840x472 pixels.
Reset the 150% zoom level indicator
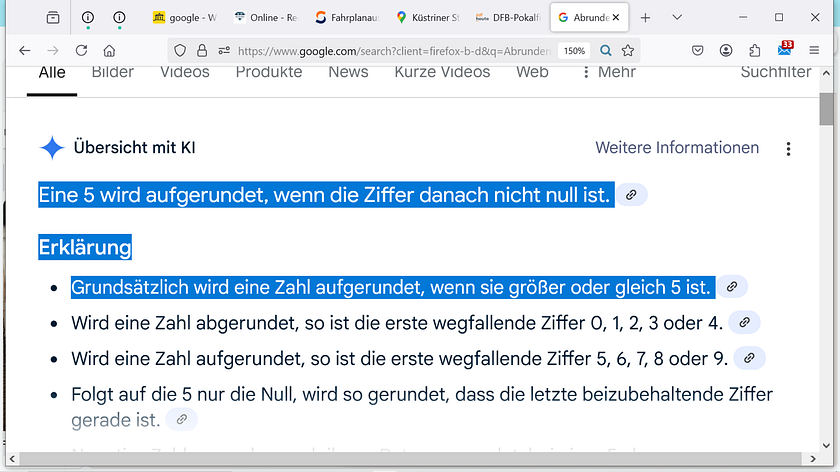pos(573,50)
